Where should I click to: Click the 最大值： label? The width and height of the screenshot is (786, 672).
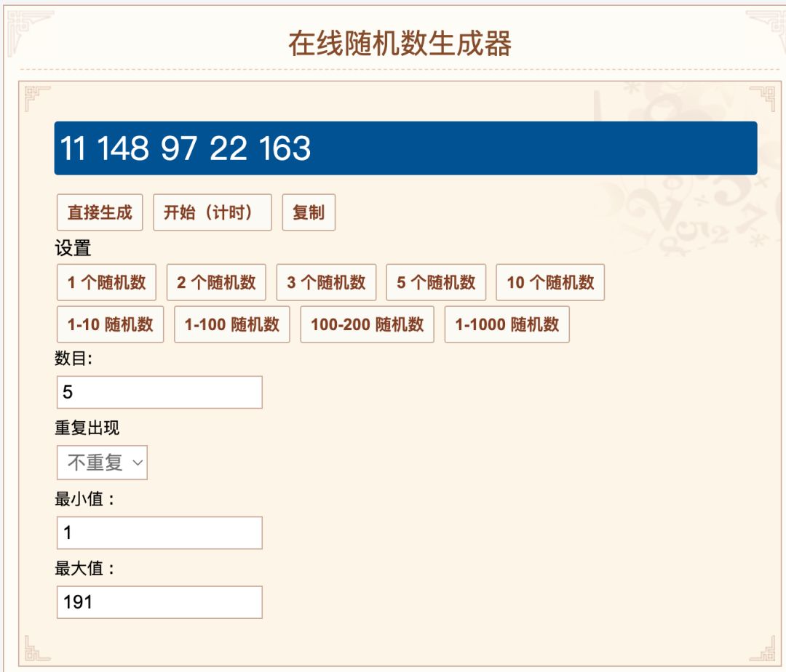(x=84, y=568)
